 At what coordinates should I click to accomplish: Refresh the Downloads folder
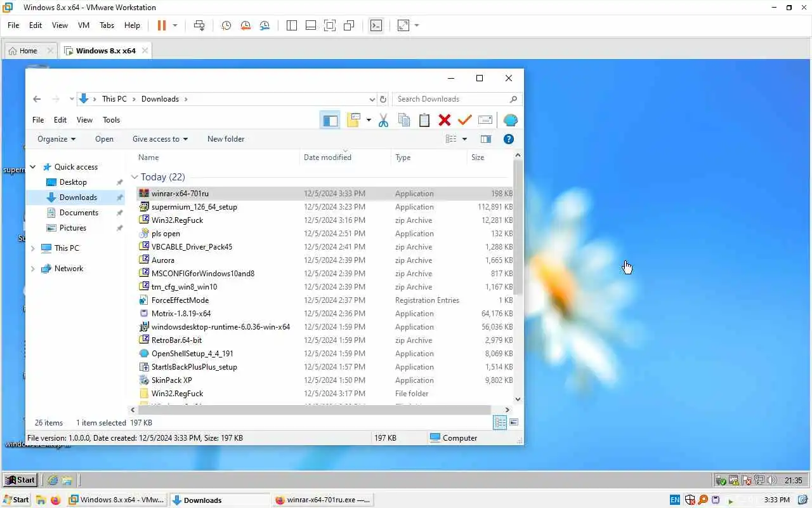[x=383, y=99]
